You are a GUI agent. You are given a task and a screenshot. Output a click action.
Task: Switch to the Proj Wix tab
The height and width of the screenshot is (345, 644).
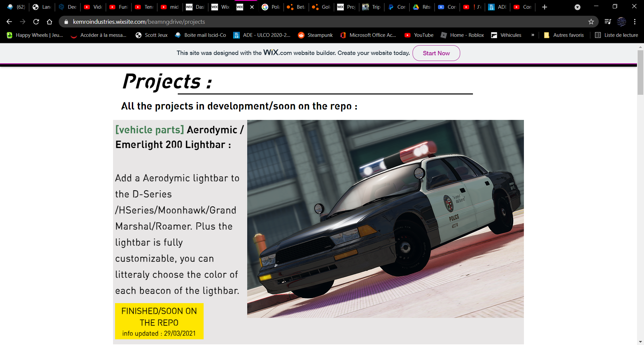[347, 7]
